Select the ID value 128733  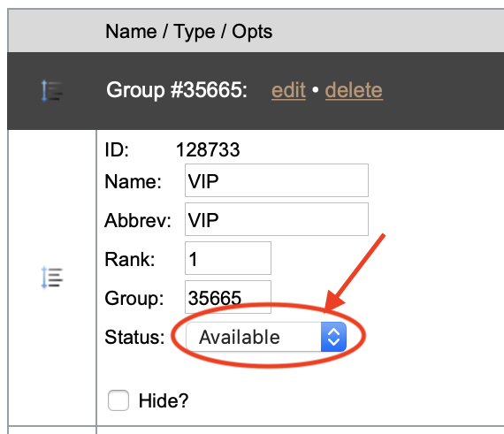(208, 150)
